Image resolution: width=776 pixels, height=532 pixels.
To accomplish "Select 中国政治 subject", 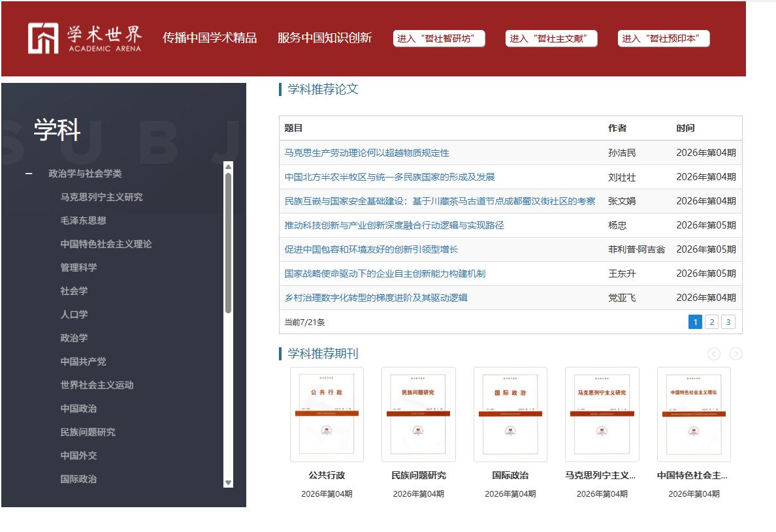I will [x=78, y=409].
